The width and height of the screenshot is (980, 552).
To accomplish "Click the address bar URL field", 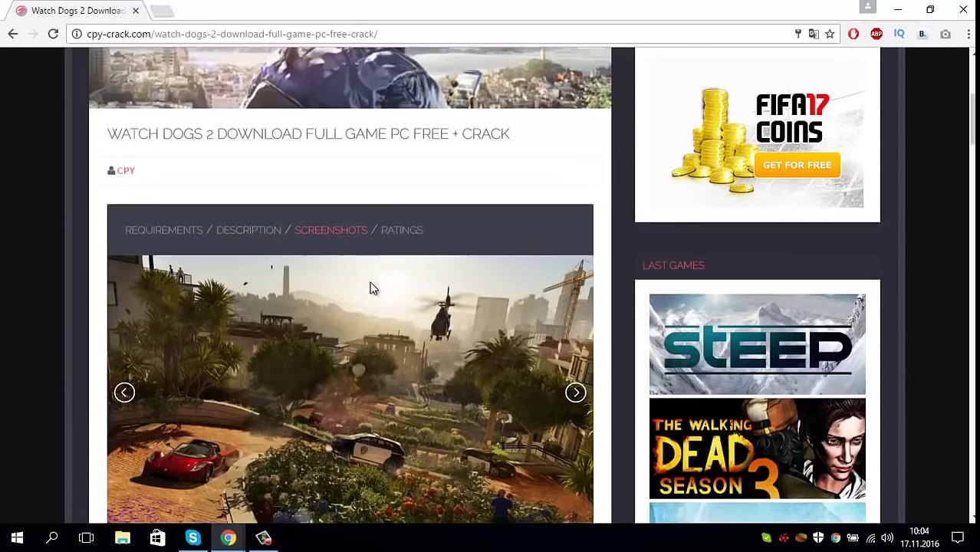I will [433, 34].
